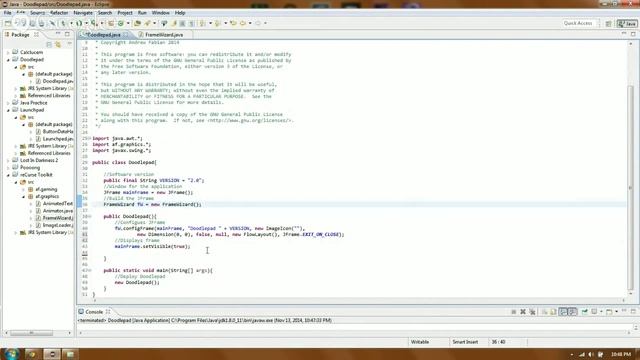
Task: Click the Back navigation arrow icon
Action: tap(242, 23)
